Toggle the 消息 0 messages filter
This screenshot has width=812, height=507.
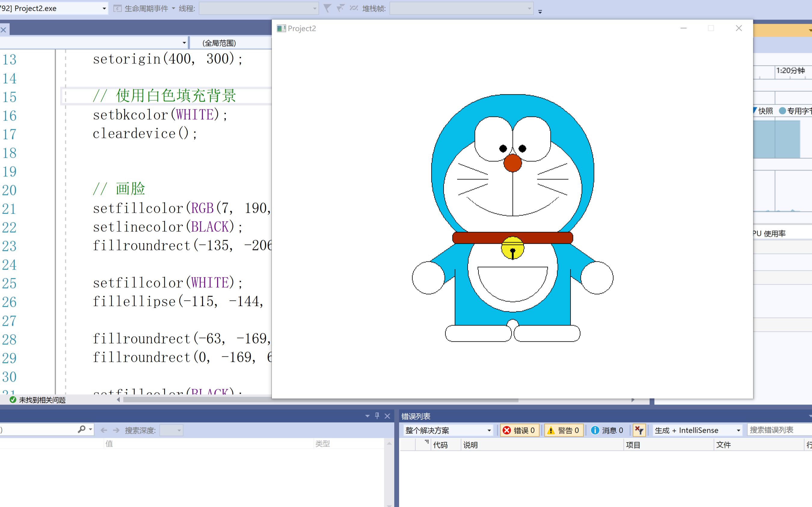607,430
